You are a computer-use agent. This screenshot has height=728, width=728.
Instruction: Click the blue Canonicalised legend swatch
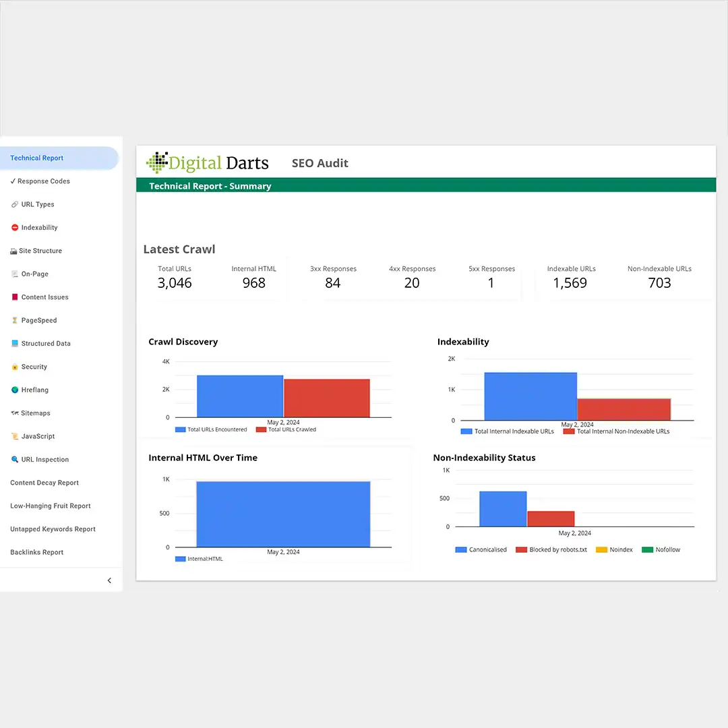point(461,550)
